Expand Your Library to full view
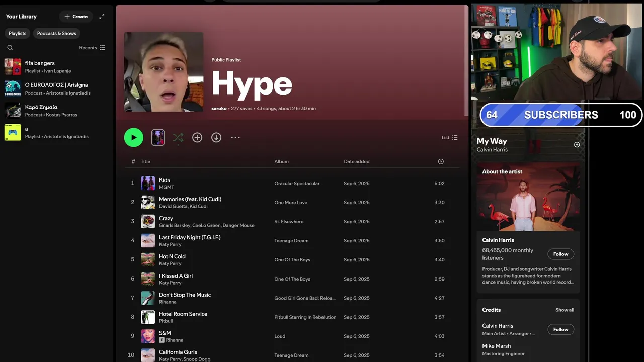644x362 pixels. click(x=102, y=16)
